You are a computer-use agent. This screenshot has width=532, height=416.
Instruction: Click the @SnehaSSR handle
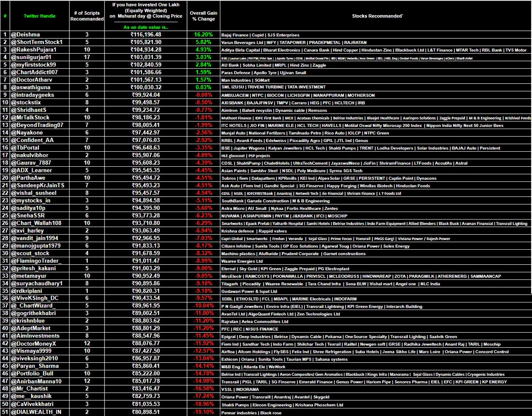(x=27, y=215)
